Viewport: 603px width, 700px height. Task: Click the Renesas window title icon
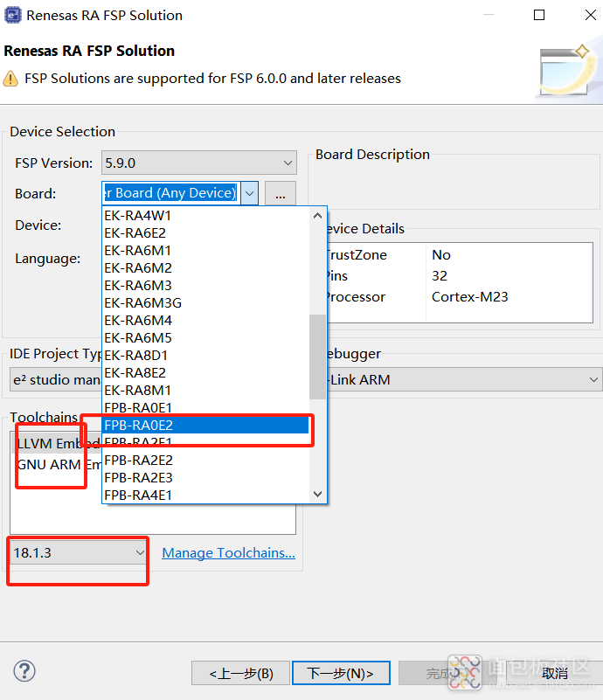(x=12, y=16)
